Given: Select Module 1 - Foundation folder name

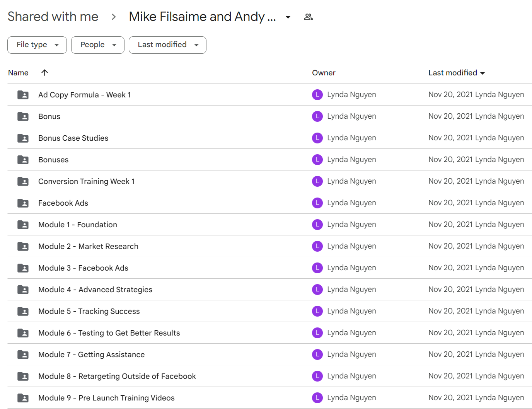Looking at the screenshot, I should pyautogui.click(x=77, y=225).
